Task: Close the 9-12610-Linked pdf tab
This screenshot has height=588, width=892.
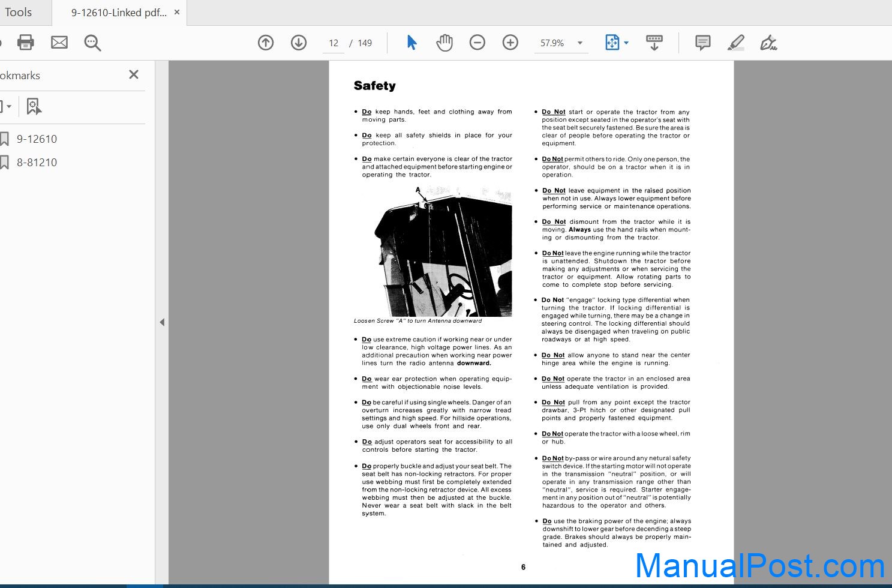Action: (x=177, y=12)
